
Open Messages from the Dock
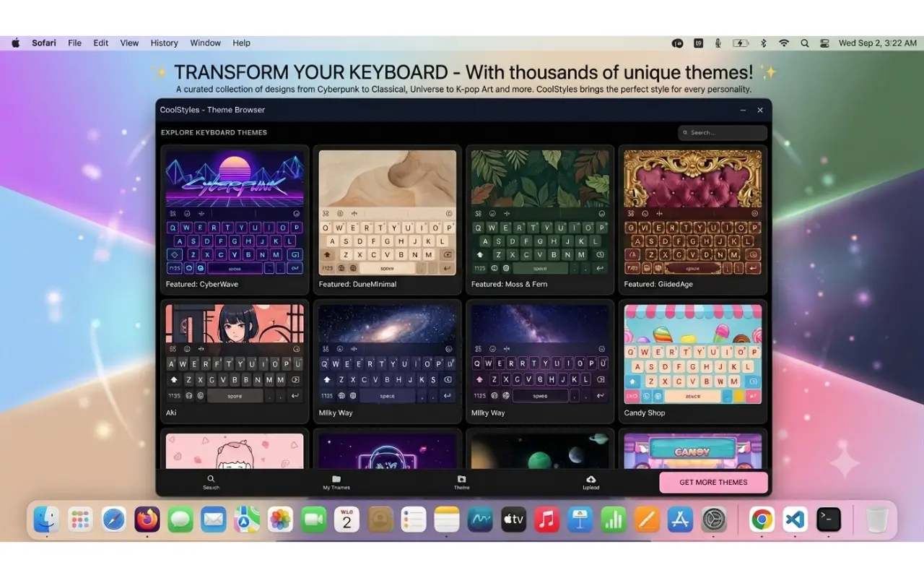pyautogui.click(x=180, y=519)
